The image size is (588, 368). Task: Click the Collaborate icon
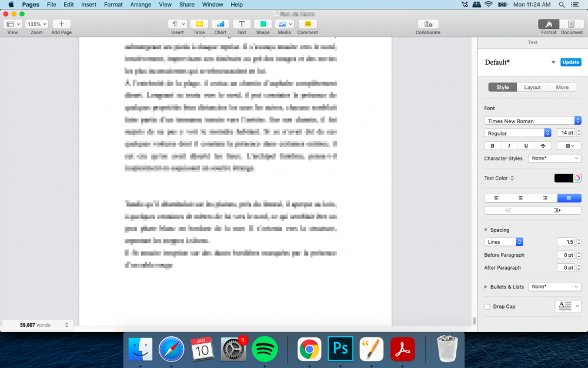427,24
